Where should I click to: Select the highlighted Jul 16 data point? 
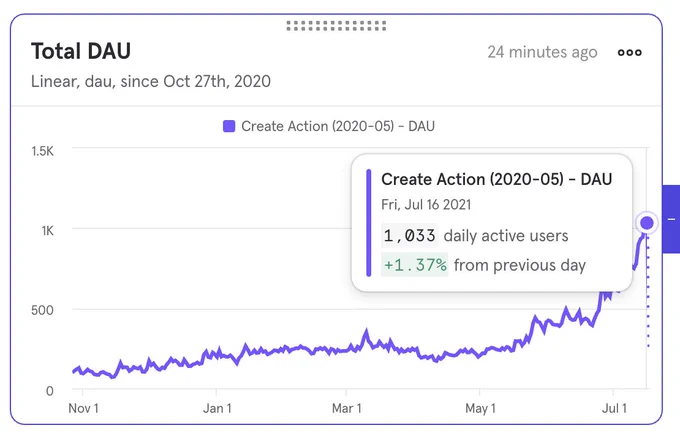point(647,223)
